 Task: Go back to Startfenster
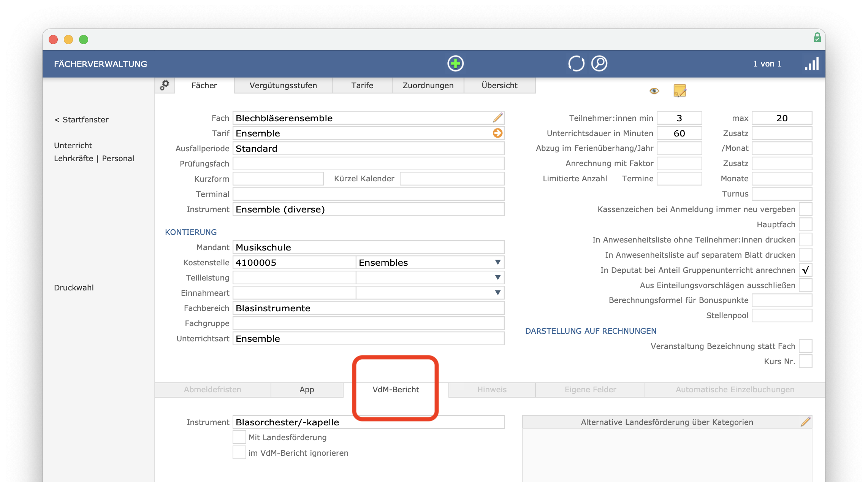coord(81,119)
